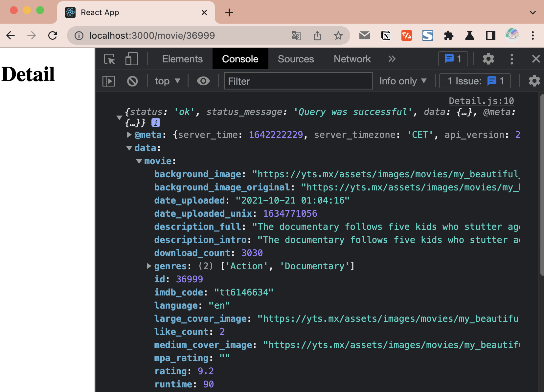Open the messages count badge showing 1
The height and width of the screenshot is (392, 544).
[x=453, y=59]
